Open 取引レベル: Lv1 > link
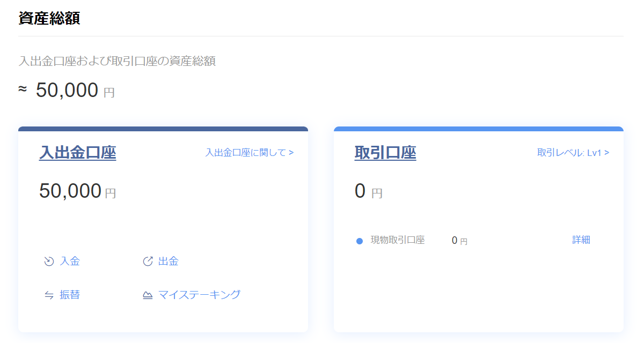This screenshot has width=644, height=343. [573, 153]
